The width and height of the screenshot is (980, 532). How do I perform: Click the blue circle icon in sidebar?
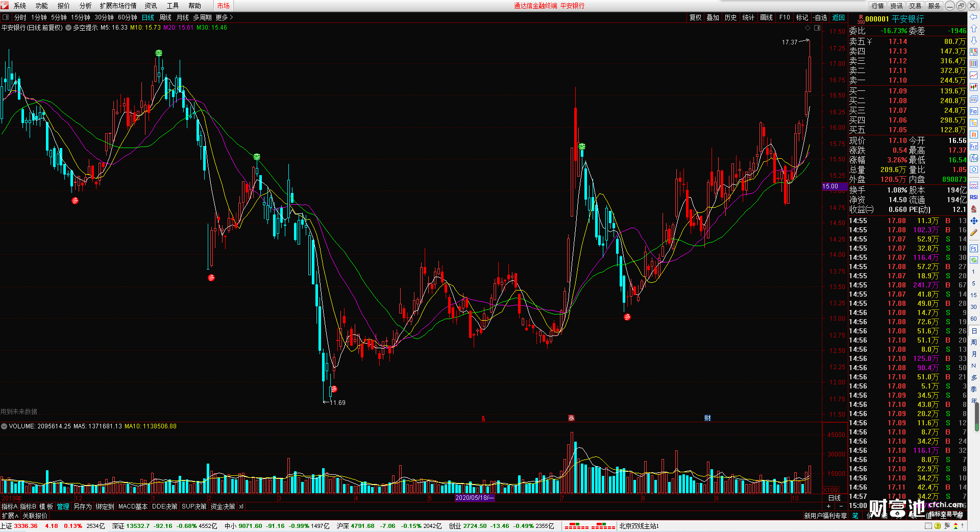pos(974,170)
